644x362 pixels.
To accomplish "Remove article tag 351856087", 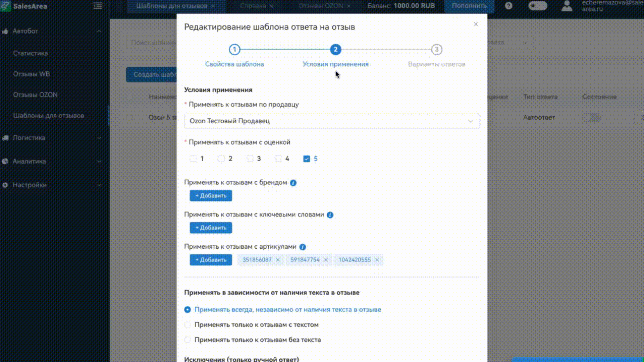I will (x=278, y=260).
